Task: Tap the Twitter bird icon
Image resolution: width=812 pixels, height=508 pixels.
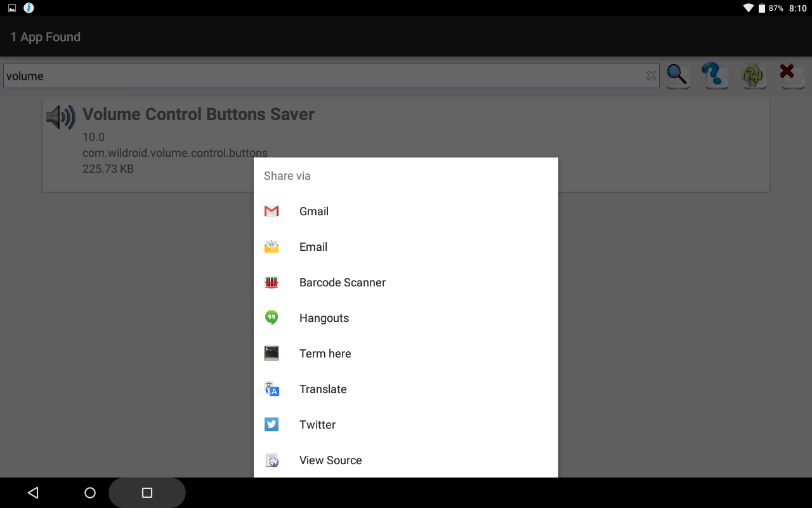Action: (272, 424)
